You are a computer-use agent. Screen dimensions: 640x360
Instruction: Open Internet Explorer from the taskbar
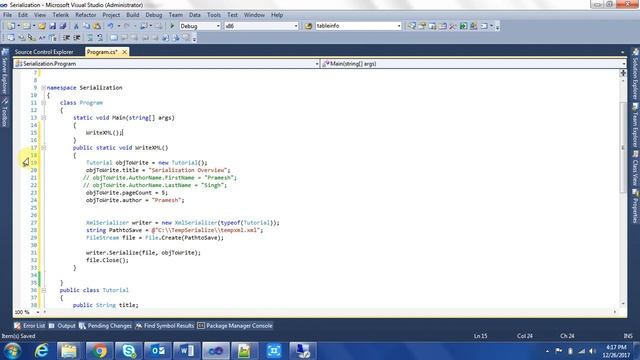[42, 351]
